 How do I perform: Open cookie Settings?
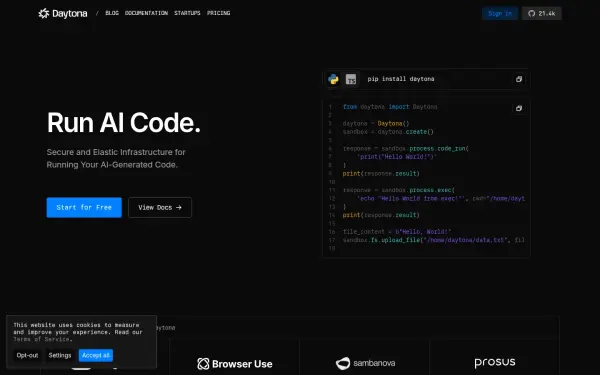coord(60,355)
